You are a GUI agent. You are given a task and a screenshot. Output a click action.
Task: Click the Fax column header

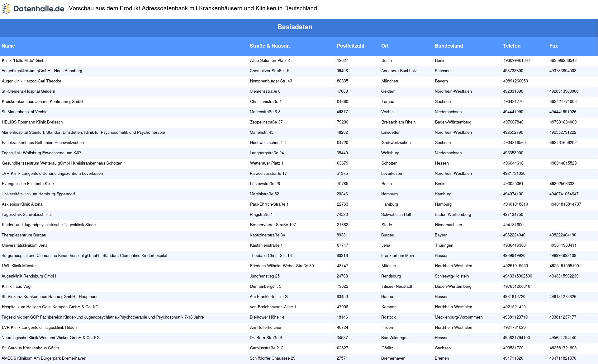tap(553, 46)
